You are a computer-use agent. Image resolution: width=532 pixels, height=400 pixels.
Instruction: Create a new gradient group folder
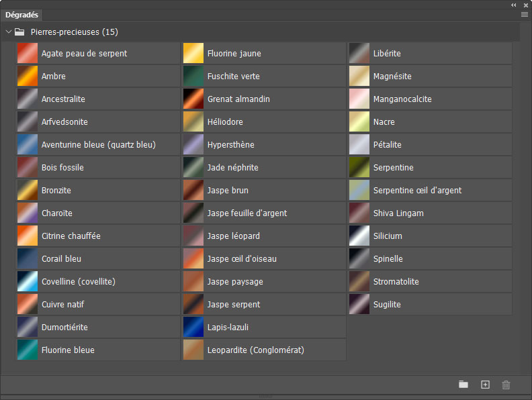[463, 385]
